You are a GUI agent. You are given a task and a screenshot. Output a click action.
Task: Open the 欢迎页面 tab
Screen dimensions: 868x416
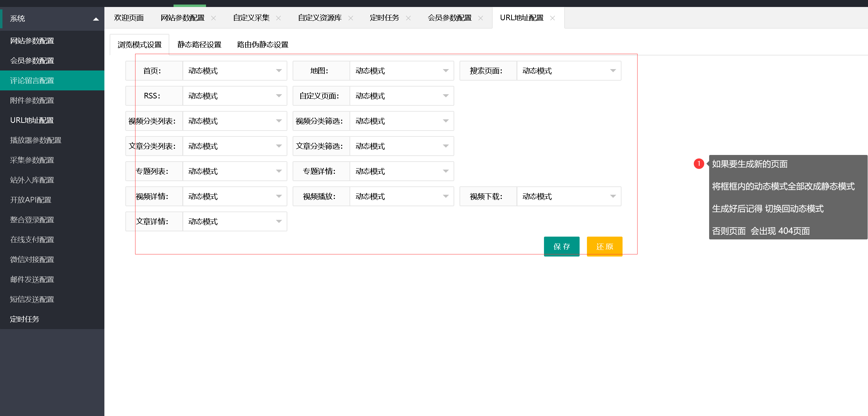pos(129,18)
